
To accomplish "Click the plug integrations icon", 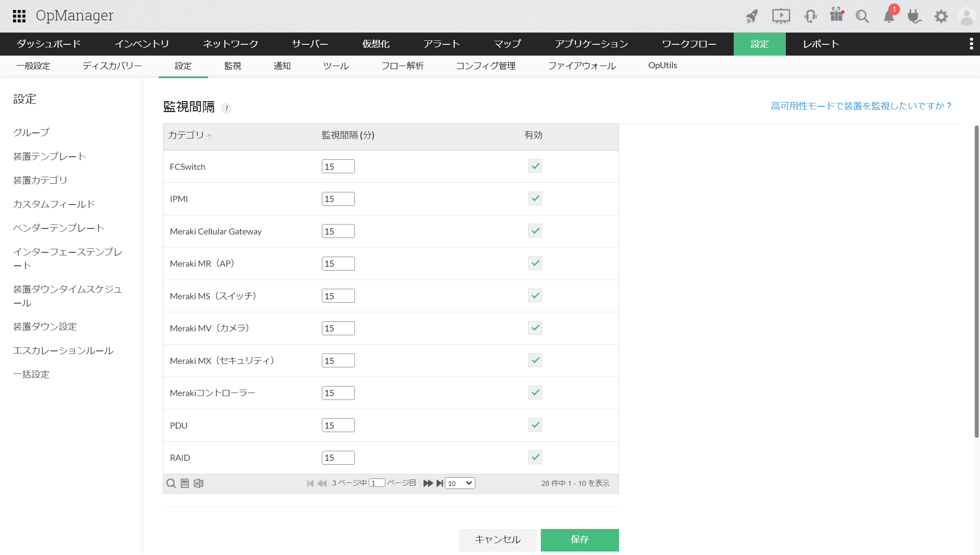I will coord(914,17).
